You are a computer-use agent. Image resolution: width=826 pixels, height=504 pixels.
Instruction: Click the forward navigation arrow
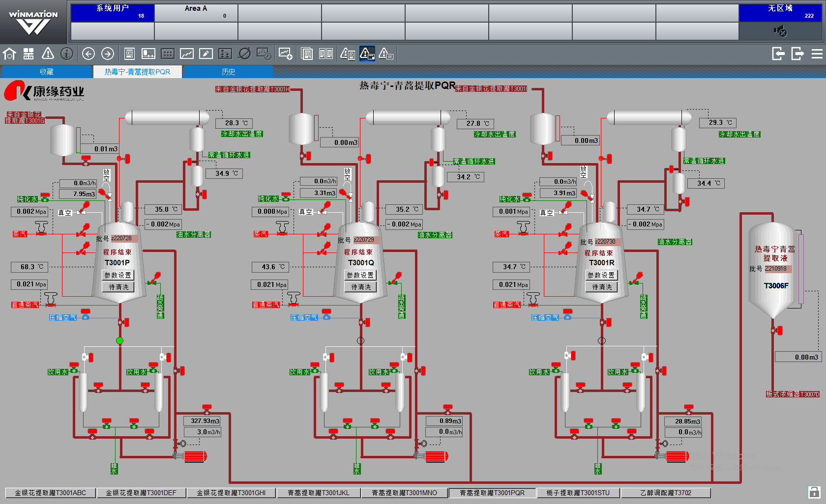point(108,54)
